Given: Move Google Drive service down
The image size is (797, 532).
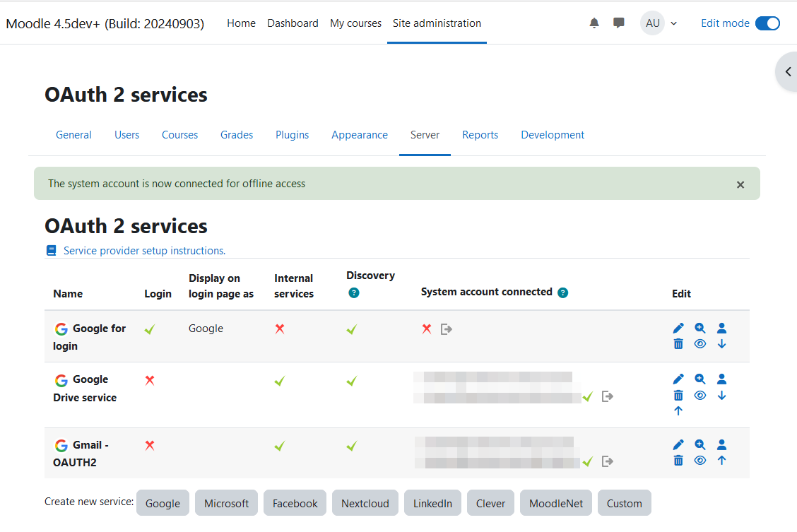Looking at the screenshot, I should click(x=722, y=396).
